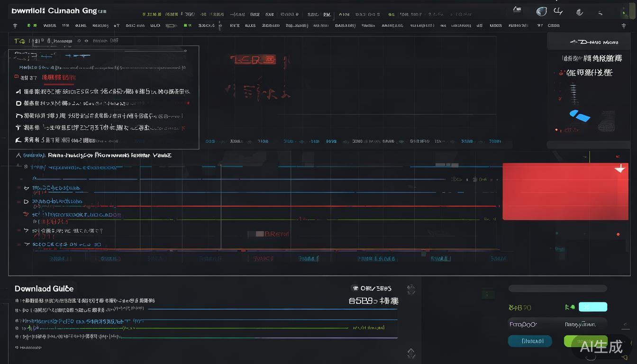Screen dimensions: 637x364
Task: Click the leftmost icon in the top-right toolbar
Action: (518, 9)
